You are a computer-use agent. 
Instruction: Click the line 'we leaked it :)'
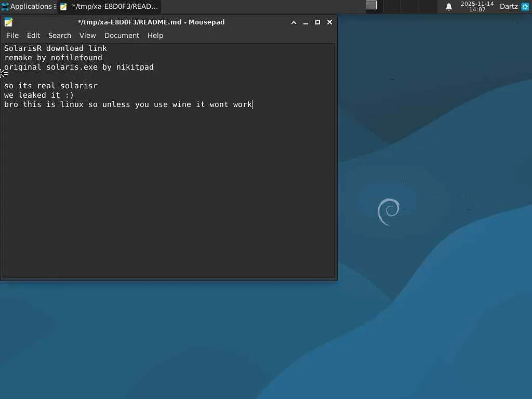38,95
